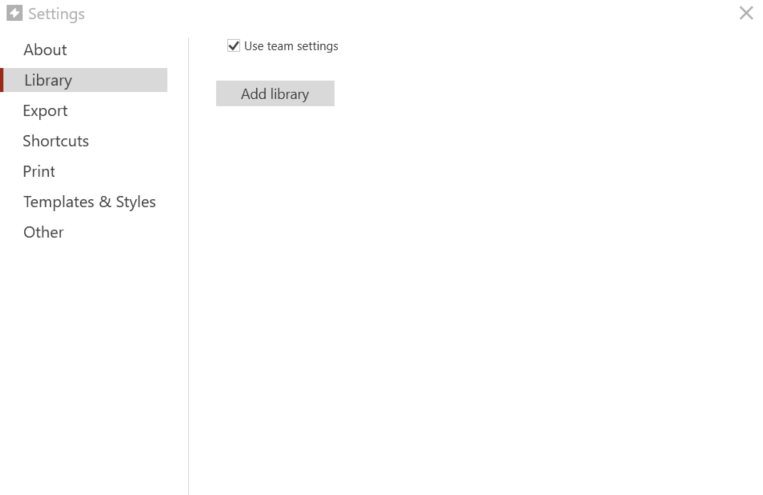The image size is (763, 495).
Task: Add a new library to the list
Action: pyautogui.click(x=275, y=93)
